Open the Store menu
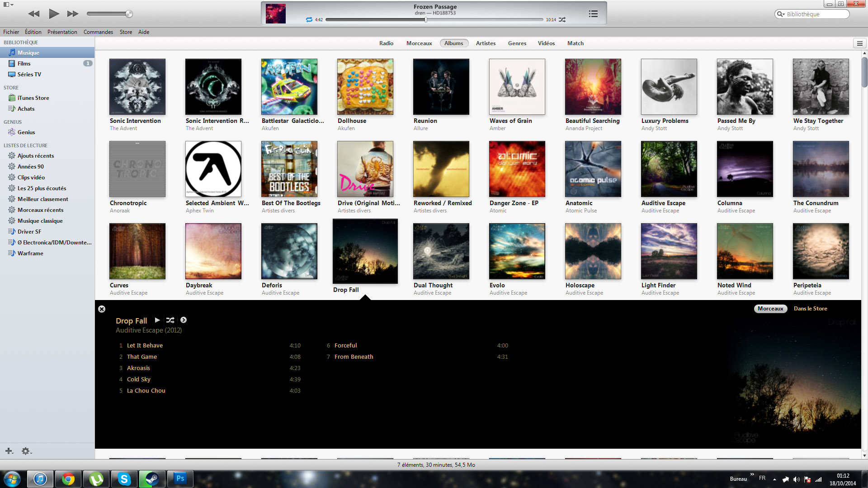This screenshot has height=488, width=868. coord(126,32)
